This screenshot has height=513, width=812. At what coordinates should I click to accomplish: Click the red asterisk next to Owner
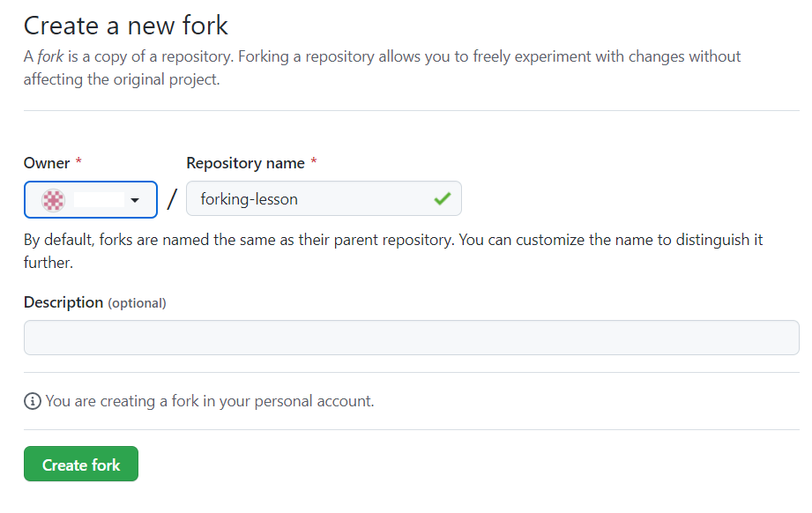[x=78, y=163]
